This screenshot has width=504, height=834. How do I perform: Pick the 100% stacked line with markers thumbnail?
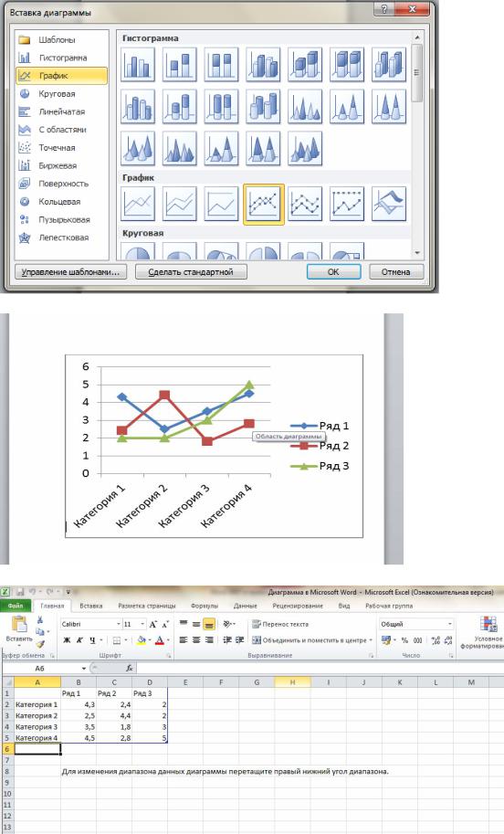pyautogui.click(x=347, y=204)
